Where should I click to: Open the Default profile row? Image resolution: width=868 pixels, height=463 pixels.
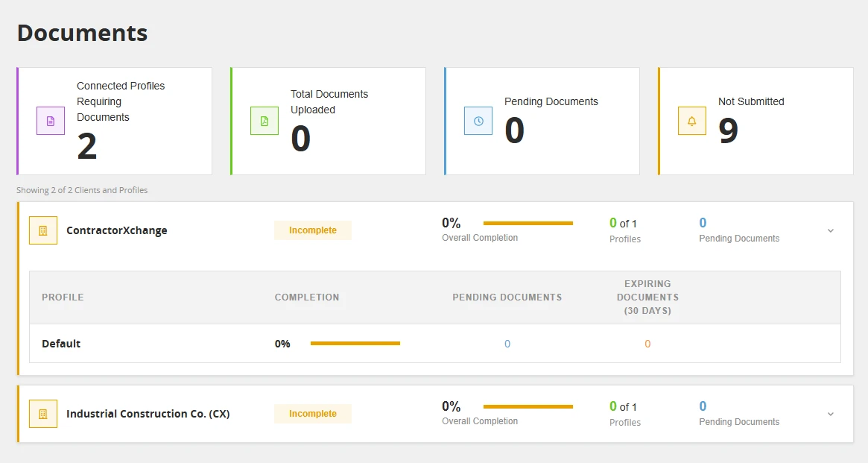point(435,344)
